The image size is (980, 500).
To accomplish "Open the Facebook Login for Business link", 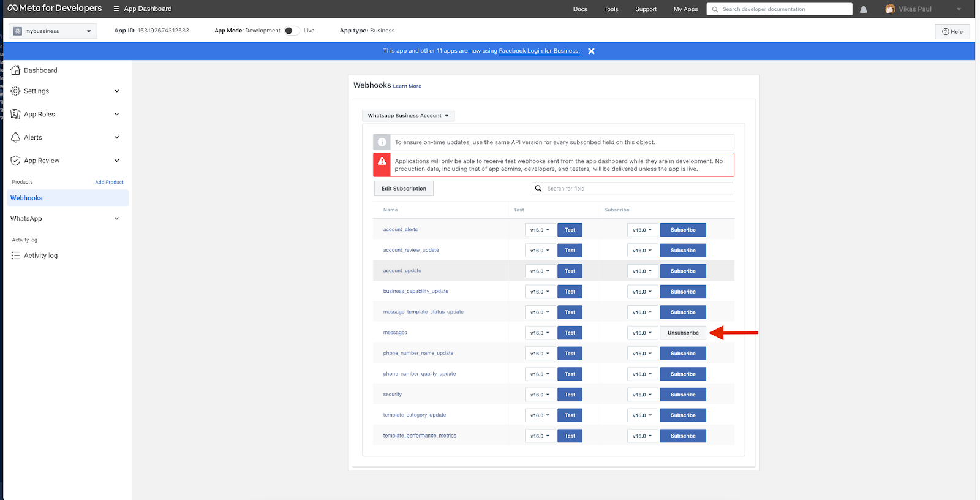I will (x=539, y=51).
